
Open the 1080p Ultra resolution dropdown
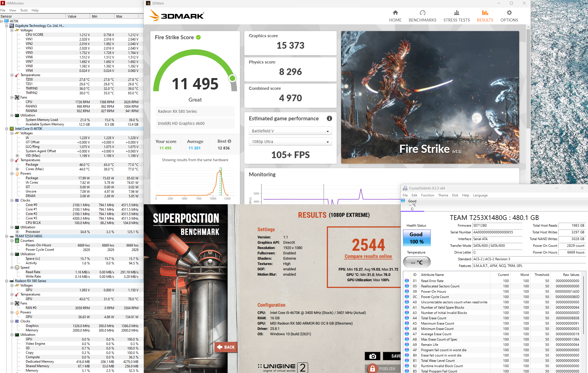click(290, 142)
